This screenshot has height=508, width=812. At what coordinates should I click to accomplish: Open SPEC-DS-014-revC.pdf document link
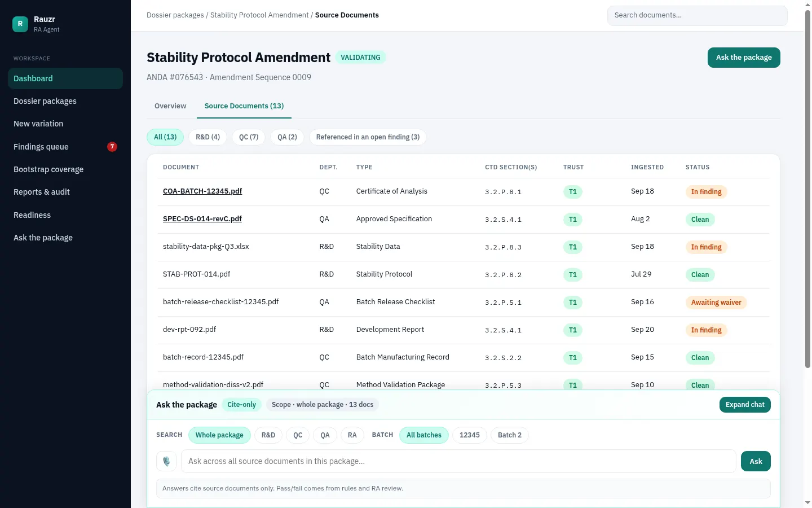click(202, 219)
